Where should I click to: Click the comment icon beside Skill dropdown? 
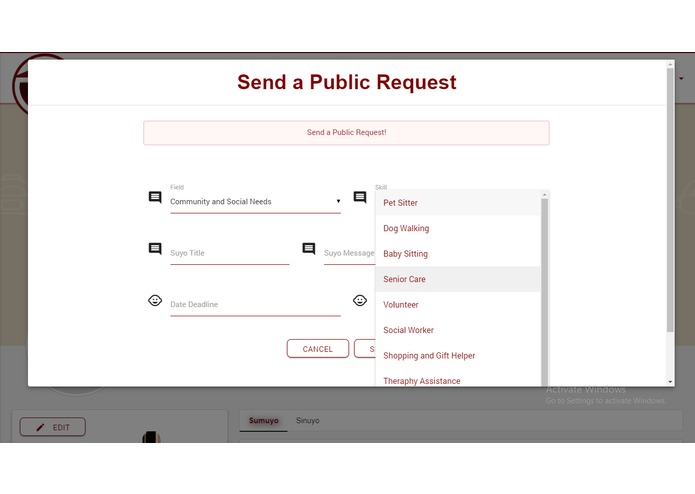pyautogui.click(x=360, y=197)
